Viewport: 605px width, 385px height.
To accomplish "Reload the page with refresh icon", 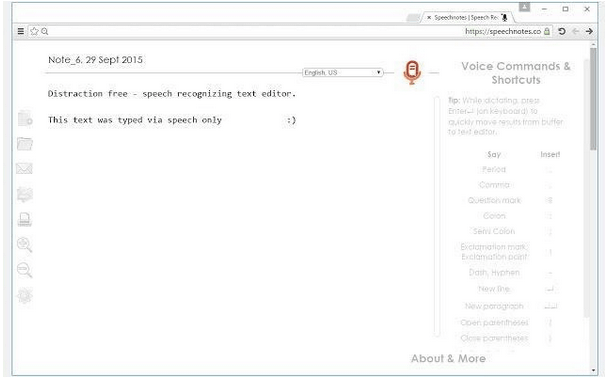I will [562, 31].
